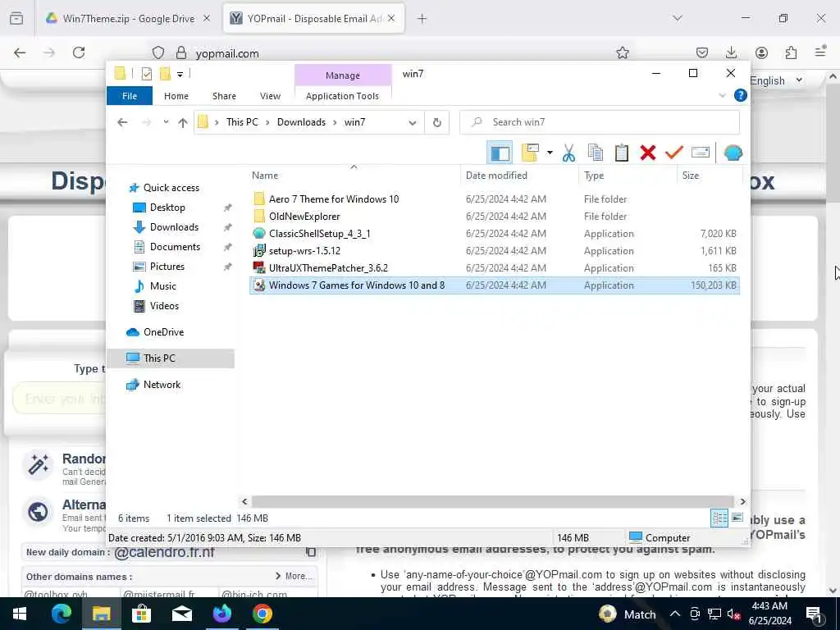Click This PC in the address breadcrumb

tap(242, 122)
